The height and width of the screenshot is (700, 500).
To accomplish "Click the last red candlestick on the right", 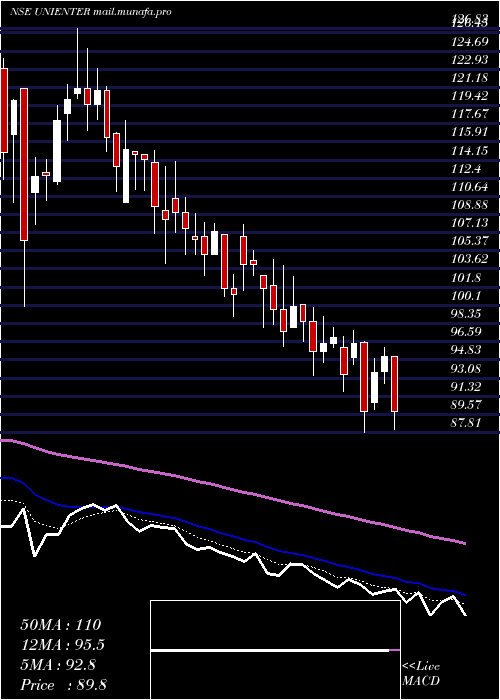I will coord(394,384).
